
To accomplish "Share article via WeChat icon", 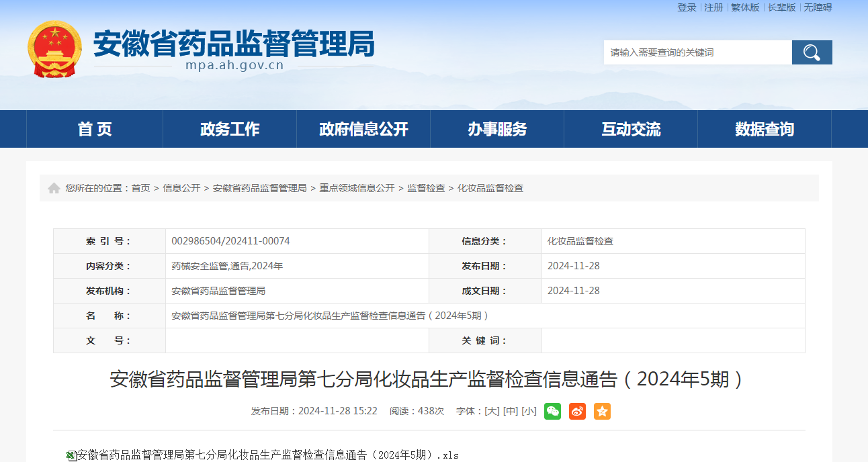I will [x=552, y=411].
